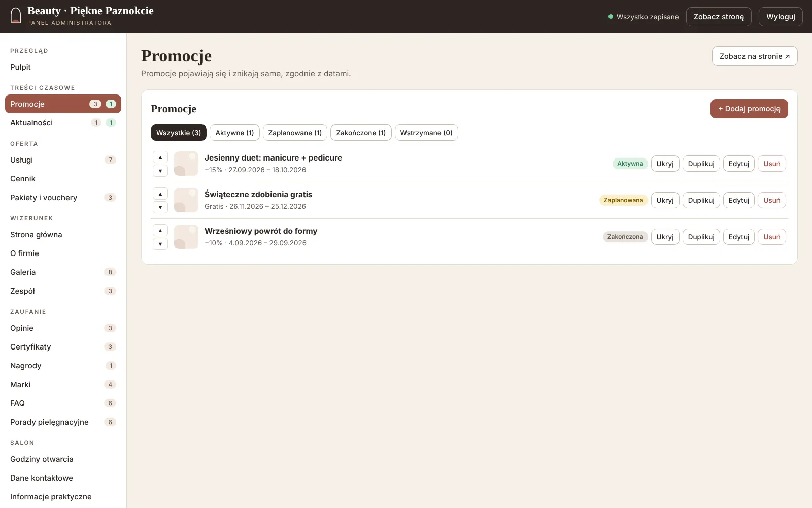Filter by Zakończone (1) promotions
This screenshot has width=812, height=508.
(x=361, y=133)
